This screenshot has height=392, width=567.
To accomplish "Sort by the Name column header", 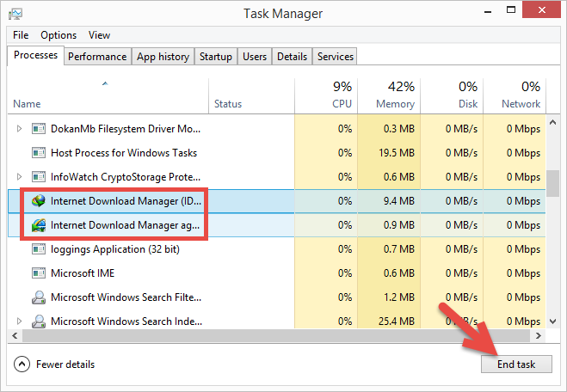I will click(108, 96).
